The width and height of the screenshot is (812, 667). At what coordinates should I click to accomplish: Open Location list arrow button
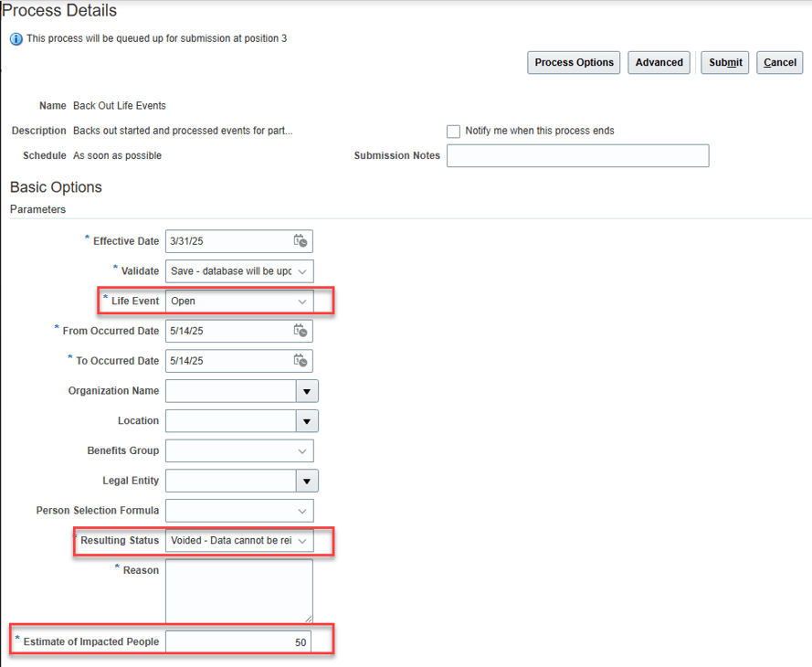coord(307,421)
